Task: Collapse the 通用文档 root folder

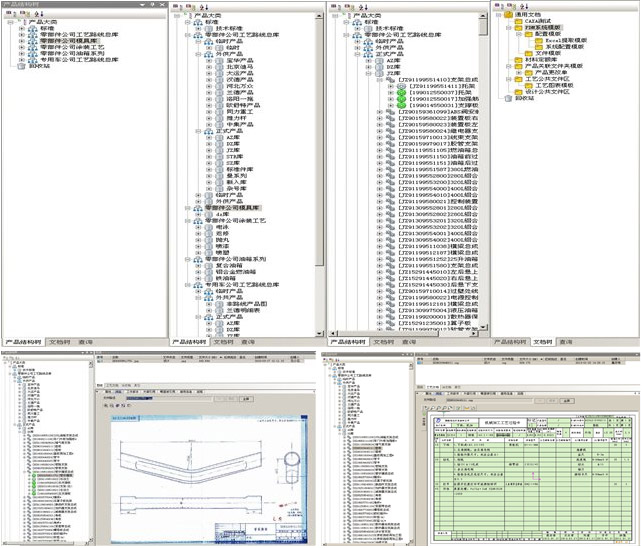Action: 498,13
